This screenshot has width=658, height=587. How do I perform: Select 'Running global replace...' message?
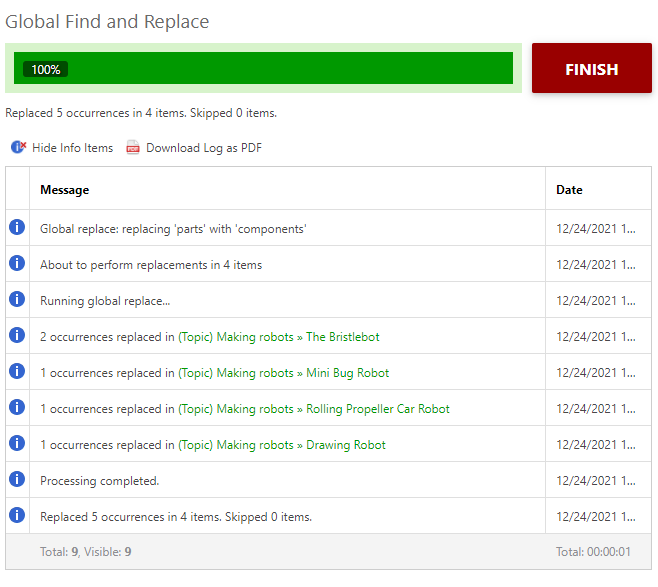click(x=105, y=301)
